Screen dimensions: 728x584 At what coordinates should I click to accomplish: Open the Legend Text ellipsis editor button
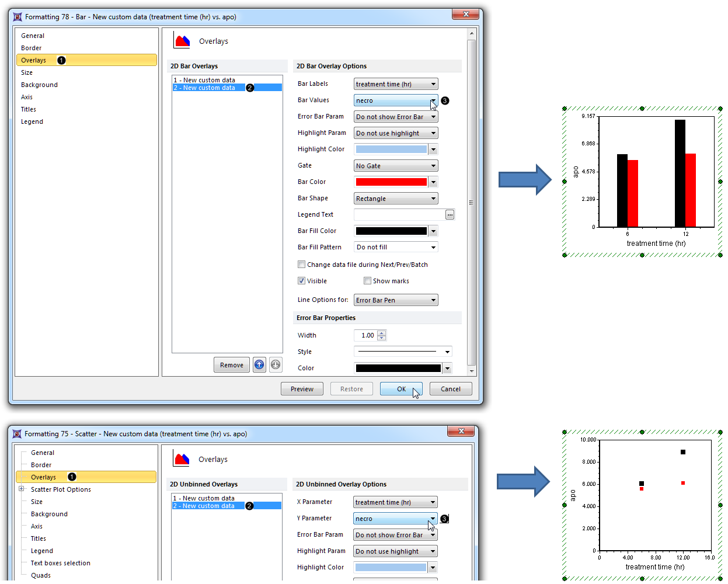point(450,215)
